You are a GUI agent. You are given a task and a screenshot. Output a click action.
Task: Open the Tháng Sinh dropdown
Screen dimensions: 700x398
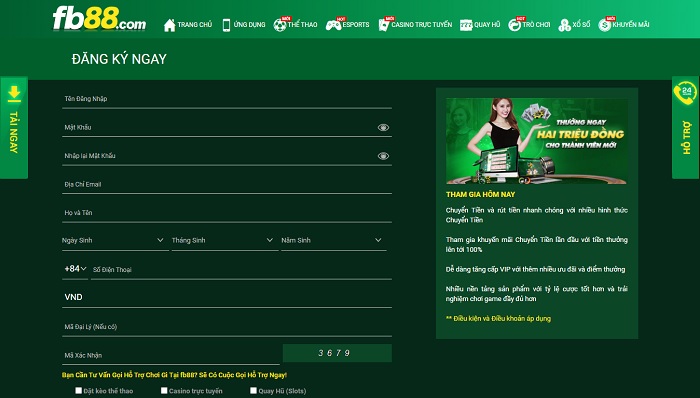tap(225, 240)
